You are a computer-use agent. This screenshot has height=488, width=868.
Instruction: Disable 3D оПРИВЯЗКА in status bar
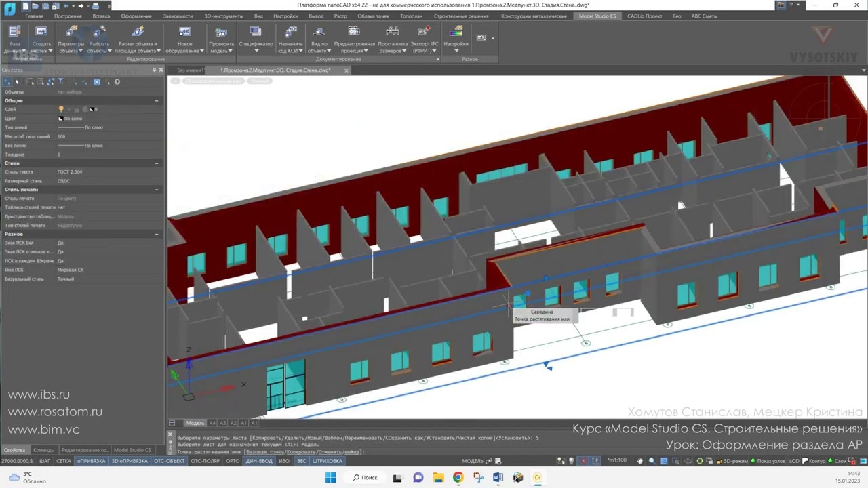click(130, 461)
